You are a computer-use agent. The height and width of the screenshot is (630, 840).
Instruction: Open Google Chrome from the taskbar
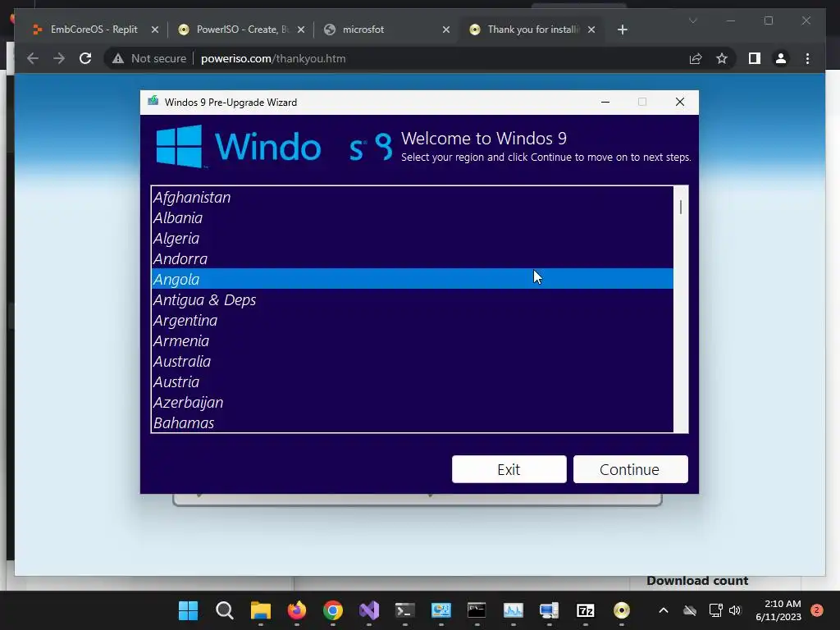(x=333, y=610)
